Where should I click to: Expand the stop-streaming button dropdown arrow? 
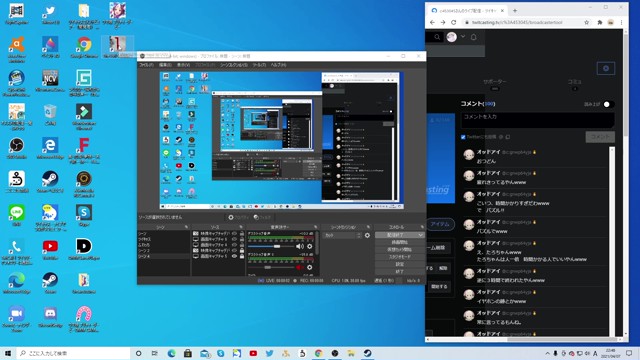click(x=420, y=235)
